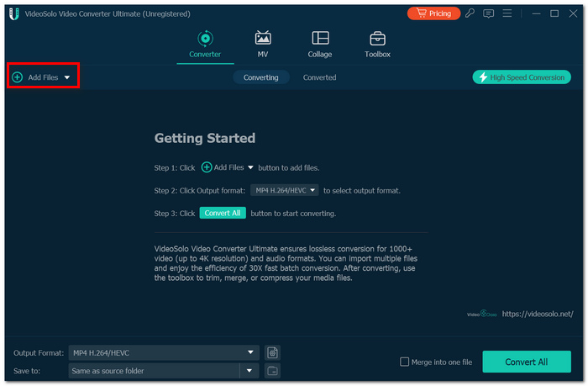This screenshot has width=588, height=386.
Task: Click the Pricing button
Action: tap(433, 13)
